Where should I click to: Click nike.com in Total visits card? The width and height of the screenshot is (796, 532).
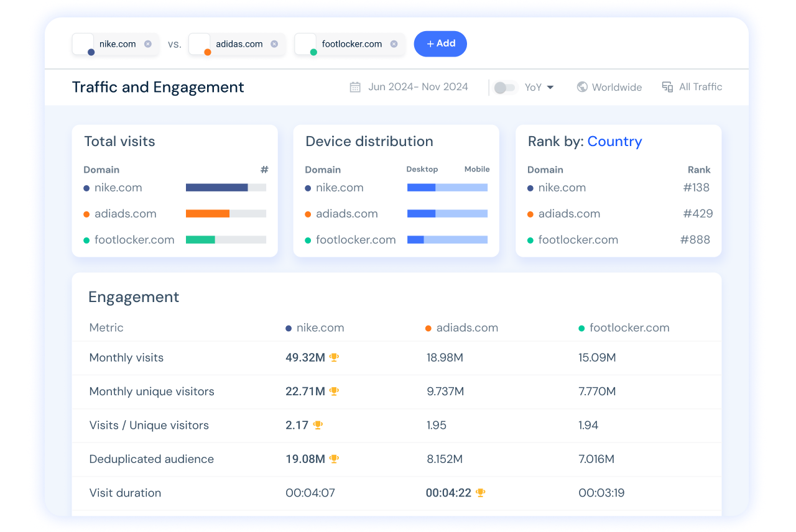[118, 188]
